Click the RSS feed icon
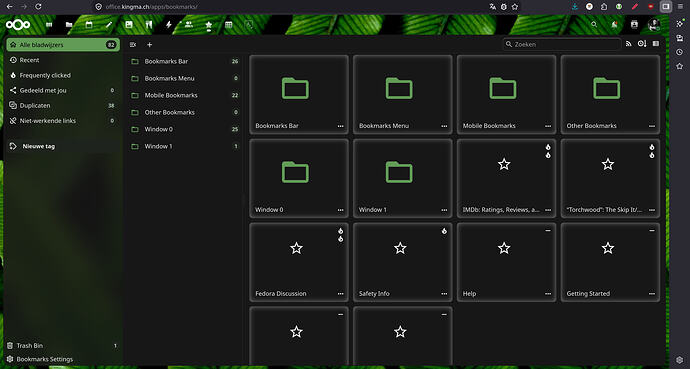This screenshot has width=690, height=369. [628, 44]
